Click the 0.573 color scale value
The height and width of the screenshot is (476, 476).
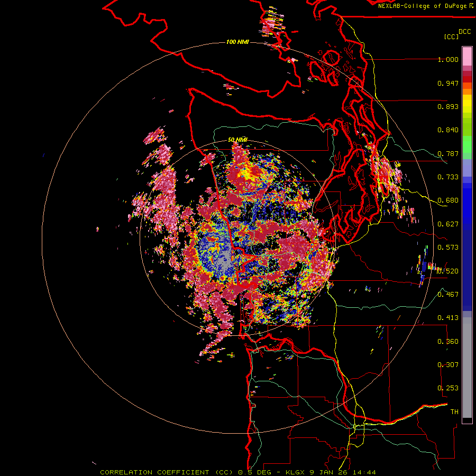pyautogui.click(x=448, y=248)
